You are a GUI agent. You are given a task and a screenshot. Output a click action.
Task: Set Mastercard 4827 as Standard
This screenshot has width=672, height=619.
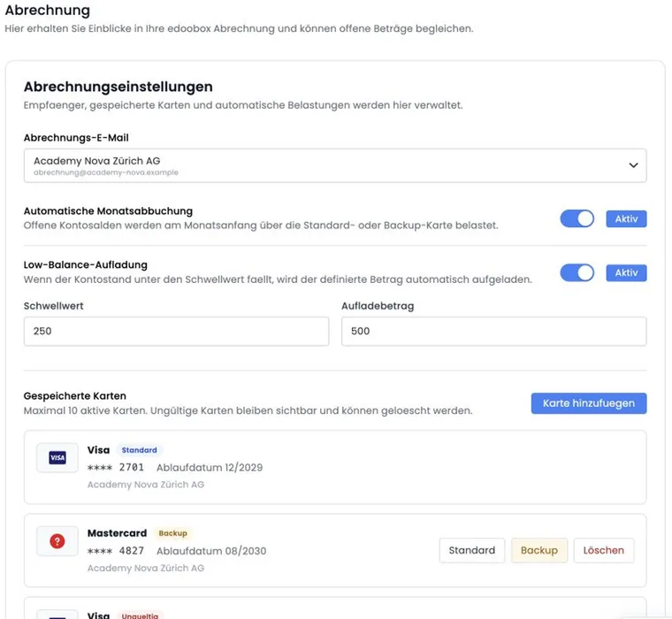point(472,550)
